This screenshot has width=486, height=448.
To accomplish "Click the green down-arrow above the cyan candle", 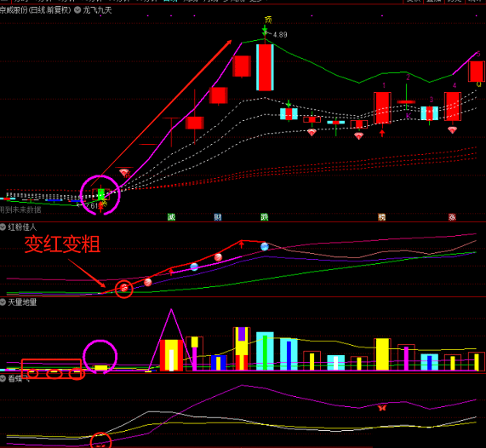I will (x=289, y=104).
